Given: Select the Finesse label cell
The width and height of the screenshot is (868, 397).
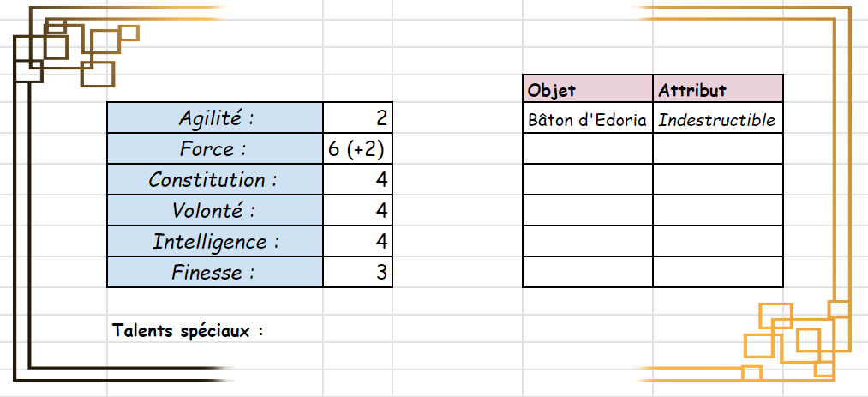Looking at the screenshot, I should click(215, 273).
